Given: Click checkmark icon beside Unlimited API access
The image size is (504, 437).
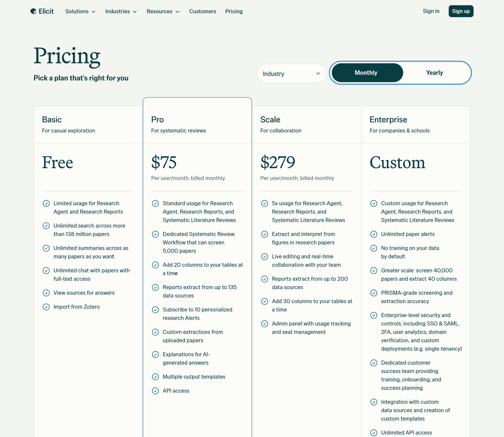Looking at the screenshot, I should pos(374,433).
